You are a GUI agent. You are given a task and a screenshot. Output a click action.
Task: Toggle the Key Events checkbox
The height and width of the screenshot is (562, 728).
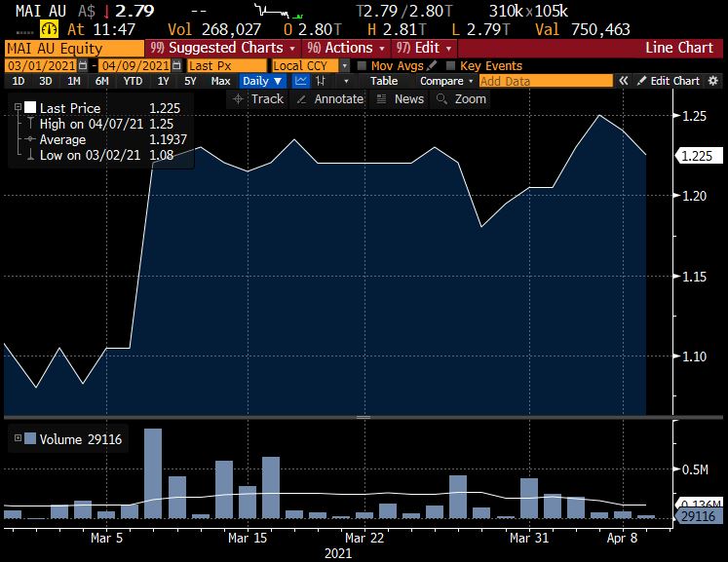450,65
